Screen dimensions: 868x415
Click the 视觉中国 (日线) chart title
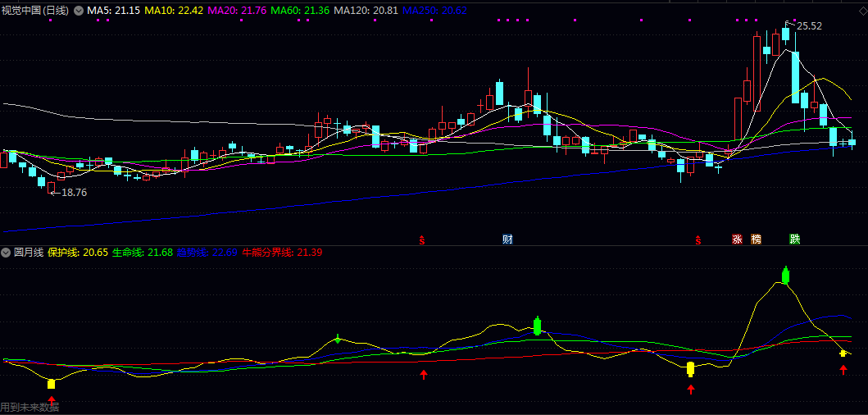[34, 11]
